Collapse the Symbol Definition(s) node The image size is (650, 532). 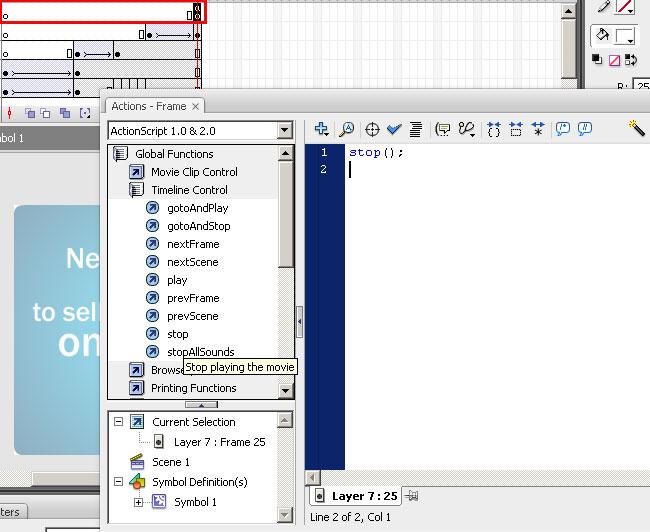coord(119,482)
